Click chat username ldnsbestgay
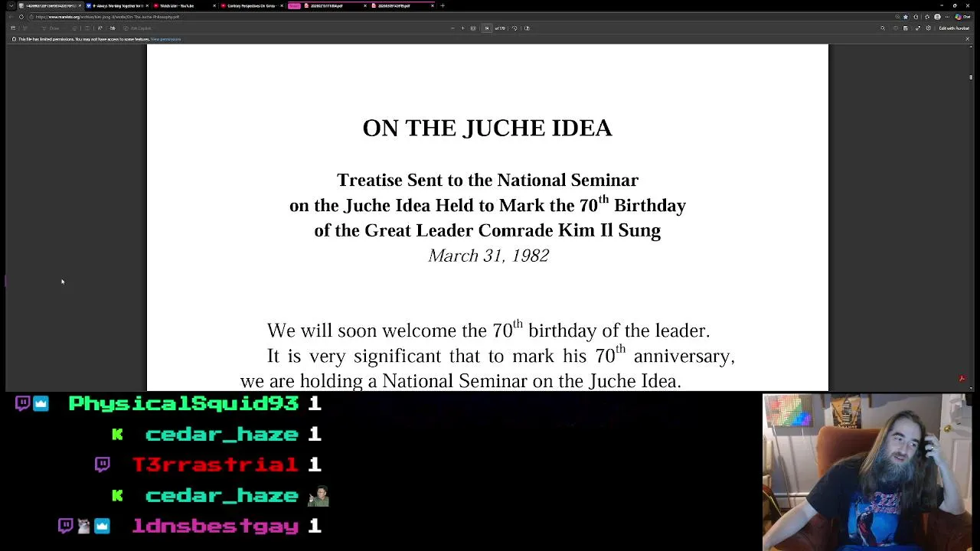This screenshot has height=551, width=980. coord(215,526)
